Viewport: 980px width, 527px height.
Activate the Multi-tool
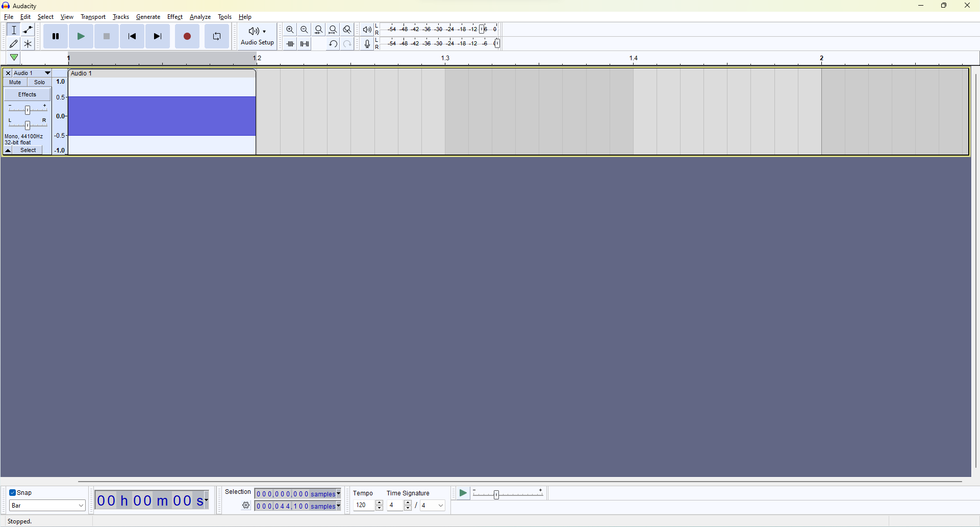[x=28, y=43]
